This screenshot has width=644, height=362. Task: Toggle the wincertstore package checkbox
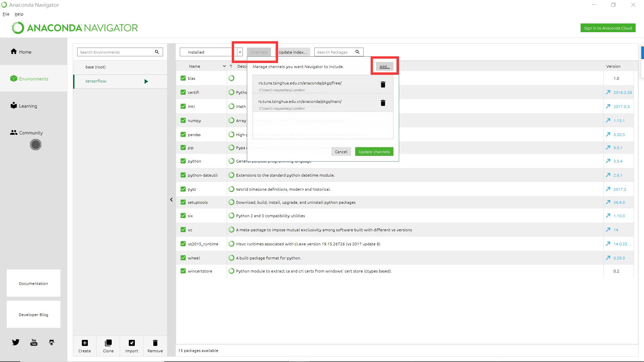pyautogui.click(x=183, y=271)
